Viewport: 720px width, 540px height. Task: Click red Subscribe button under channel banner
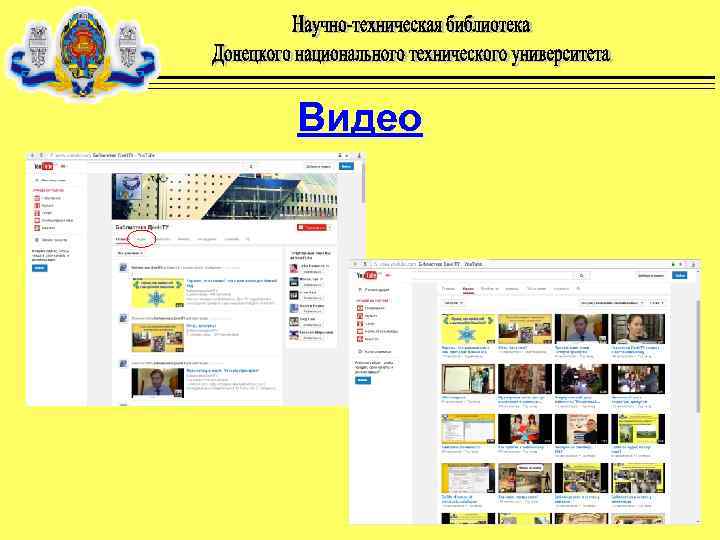point(312,227)
